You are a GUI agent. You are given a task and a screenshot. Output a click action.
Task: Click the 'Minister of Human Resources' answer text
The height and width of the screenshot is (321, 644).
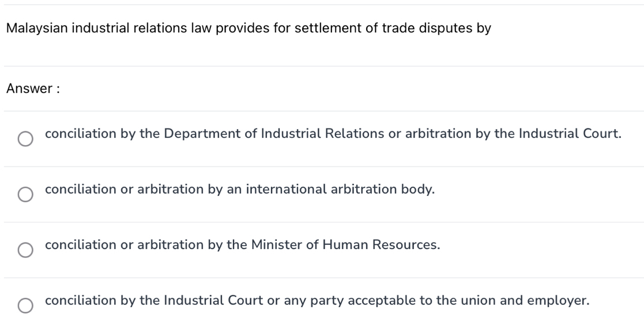click(242, 244)
